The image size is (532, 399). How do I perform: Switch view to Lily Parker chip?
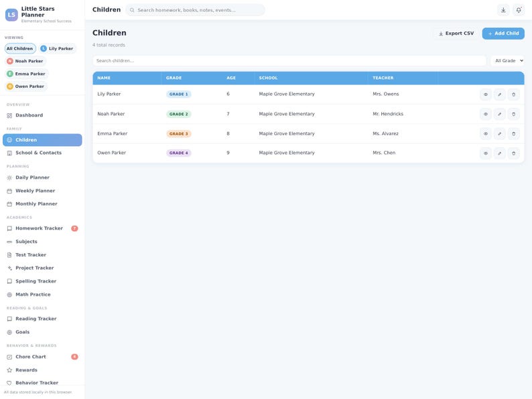coord(57,48)
